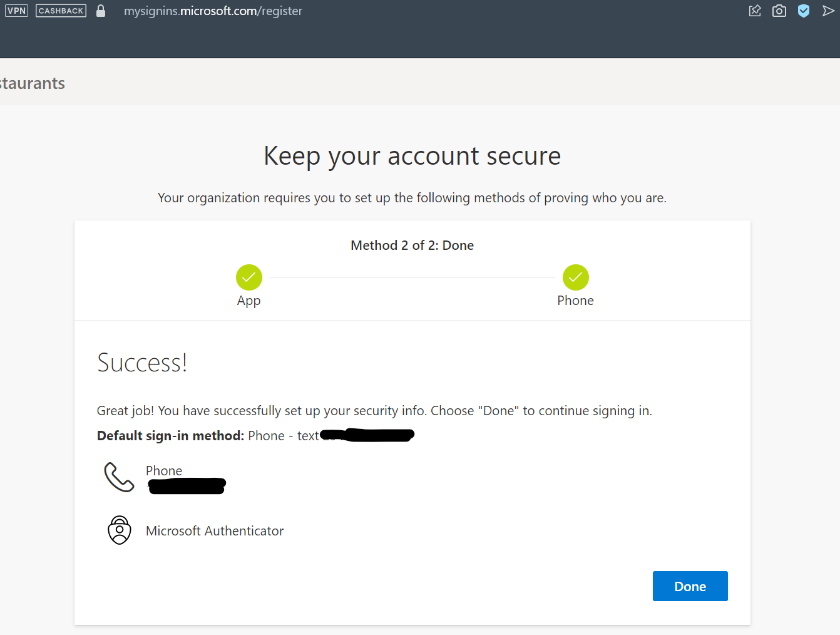This screenshot has width=840, height=635.
Task: Click the green checkmark above Phone
Action: 575,277
